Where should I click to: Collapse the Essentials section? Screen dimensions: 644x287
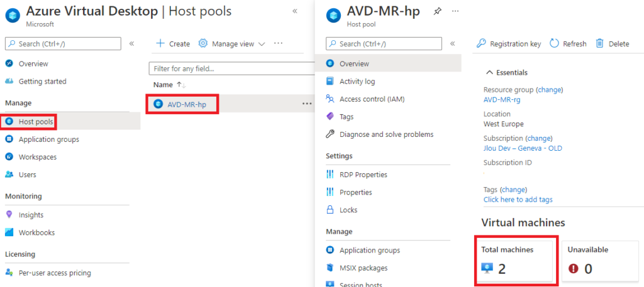507,73
